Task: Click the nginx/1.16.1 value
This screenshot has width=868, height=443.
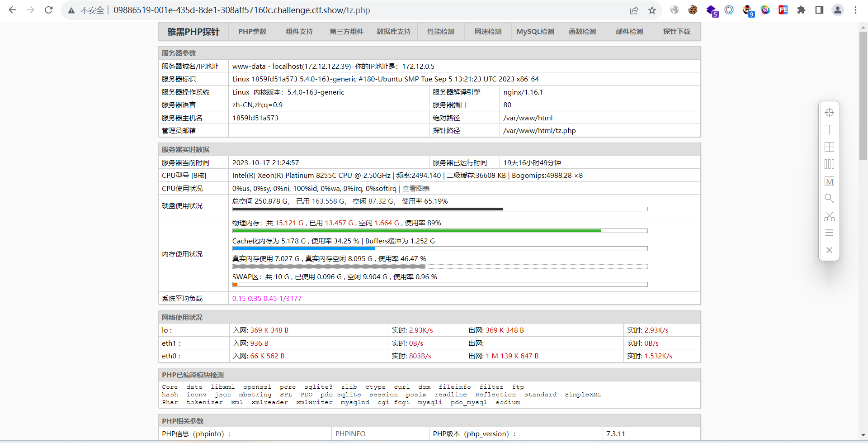Action: pyautogui.click(x=523, y=92)
